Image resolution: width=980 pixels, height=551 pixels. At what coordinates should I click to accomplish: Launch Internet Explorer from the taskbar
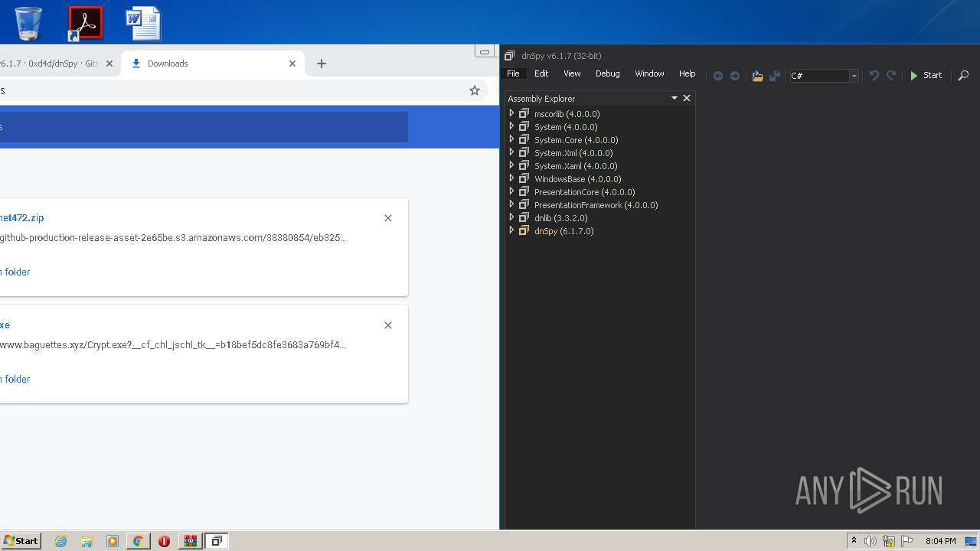coord(61,541)
